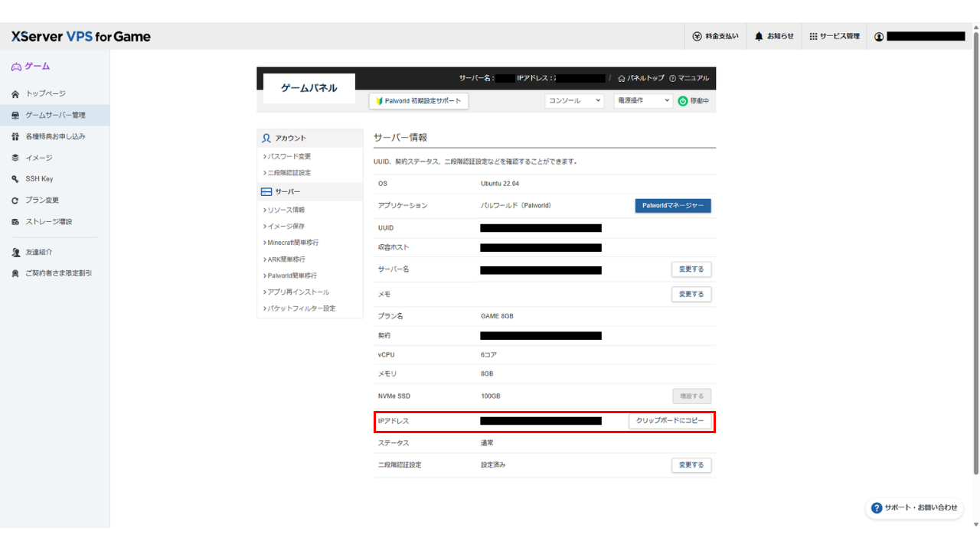This screenshot has width=980, height=551.
Task: Click Palworld 初期設定サポート button
Action: pos(418,101)
